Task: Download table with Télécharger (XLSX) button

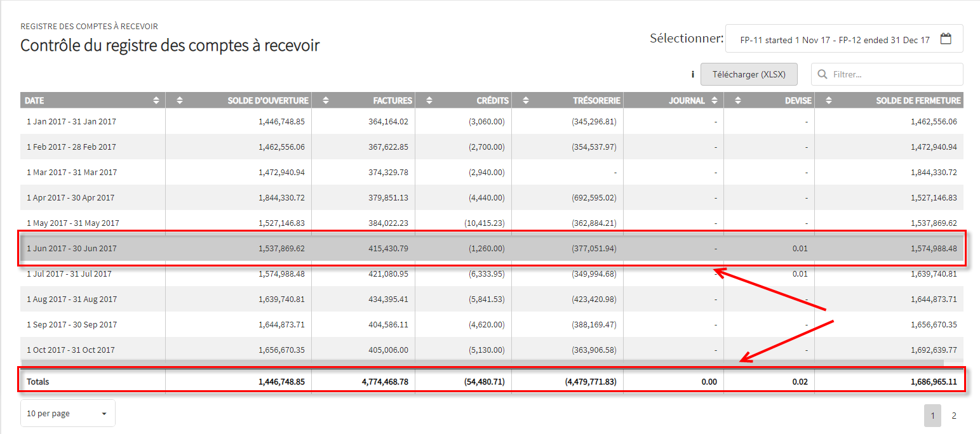Action: coord(749,74)
